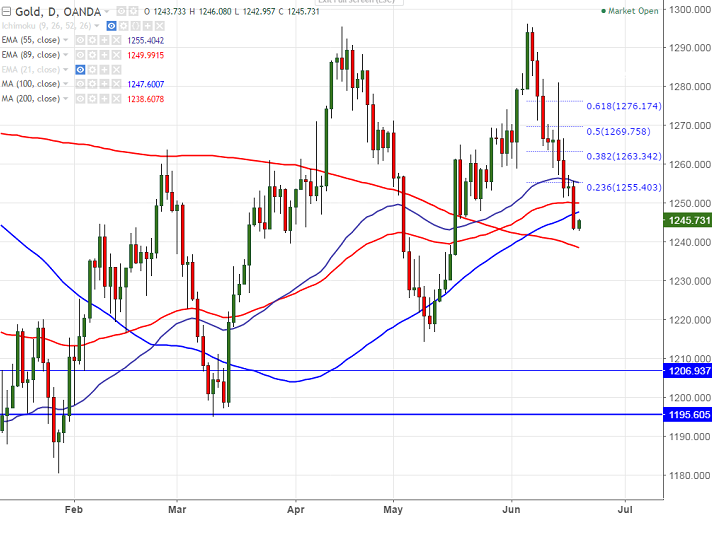Select the 0.382(1263.342) Fibonacci level label

(x=624, y=156)
